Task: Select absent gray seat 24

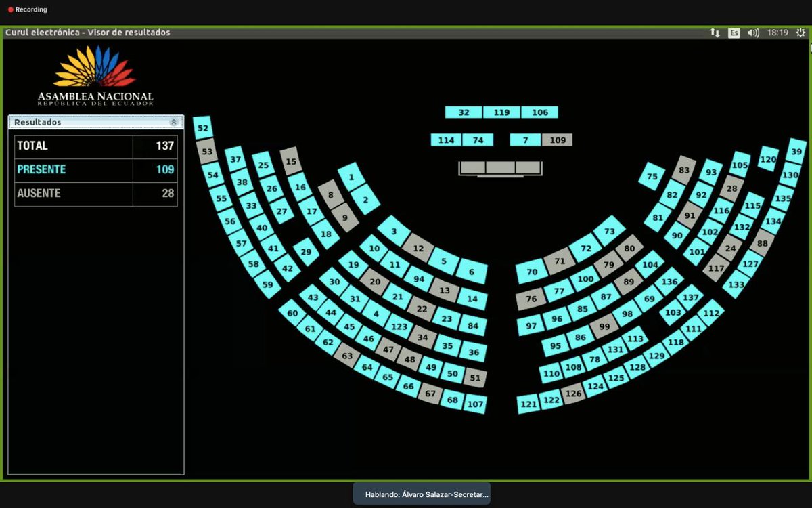Action: (730, 248)
